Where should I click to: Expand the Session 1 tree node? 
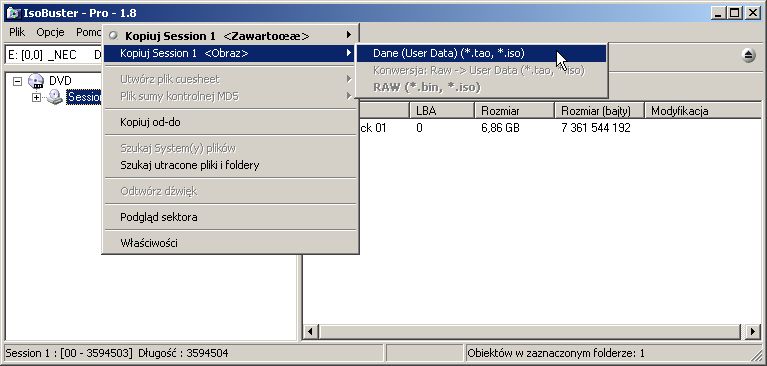(x=36, y=98)
